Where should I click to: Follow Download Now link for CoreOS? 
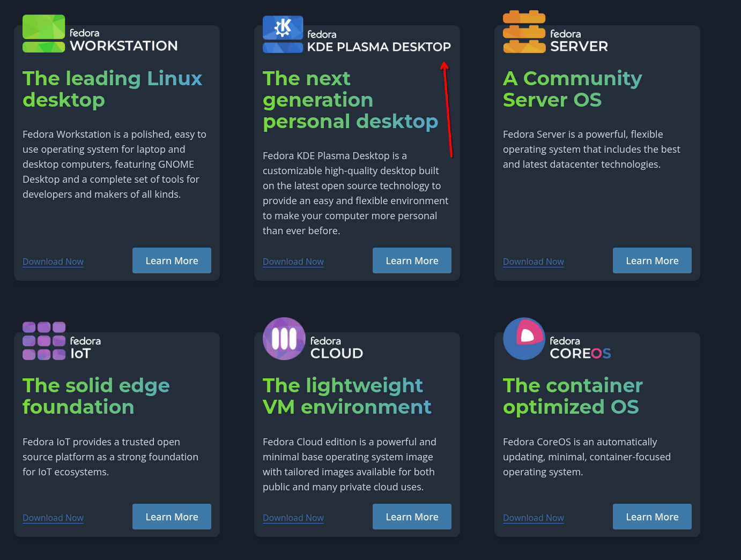pyautogui.click(x=533, y=518)
